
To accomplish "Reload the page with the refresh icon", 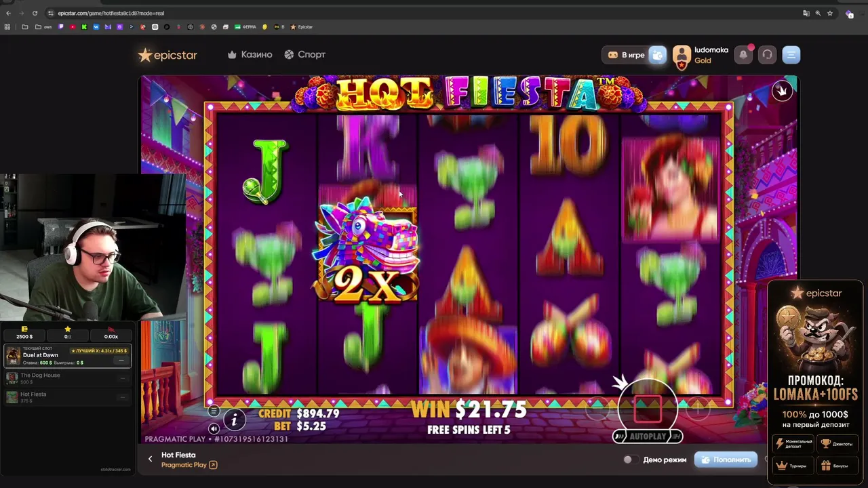I will click(35, 13).
